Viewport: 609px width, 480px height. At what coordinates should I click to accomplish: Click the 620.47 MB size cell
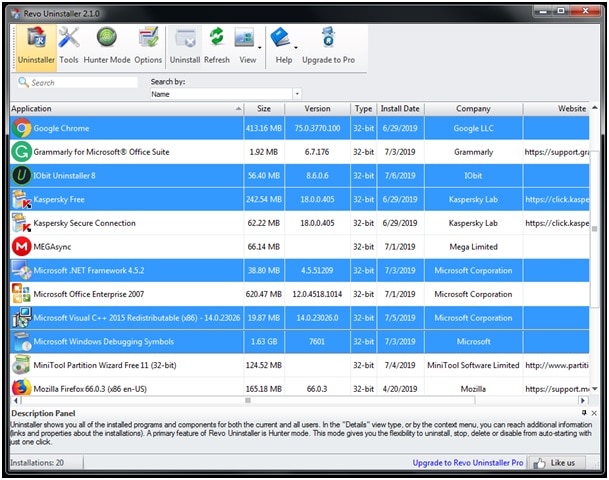264,294
